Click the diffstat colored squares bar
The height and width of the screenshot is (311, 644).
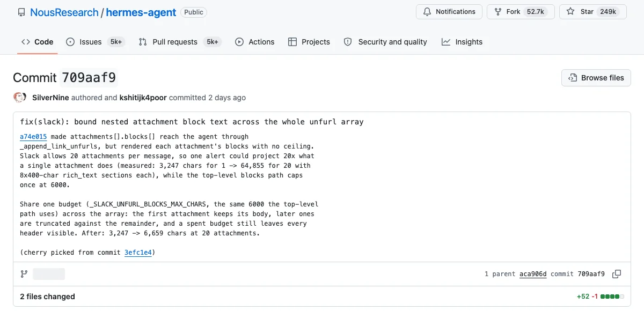[x=612, y=297]
